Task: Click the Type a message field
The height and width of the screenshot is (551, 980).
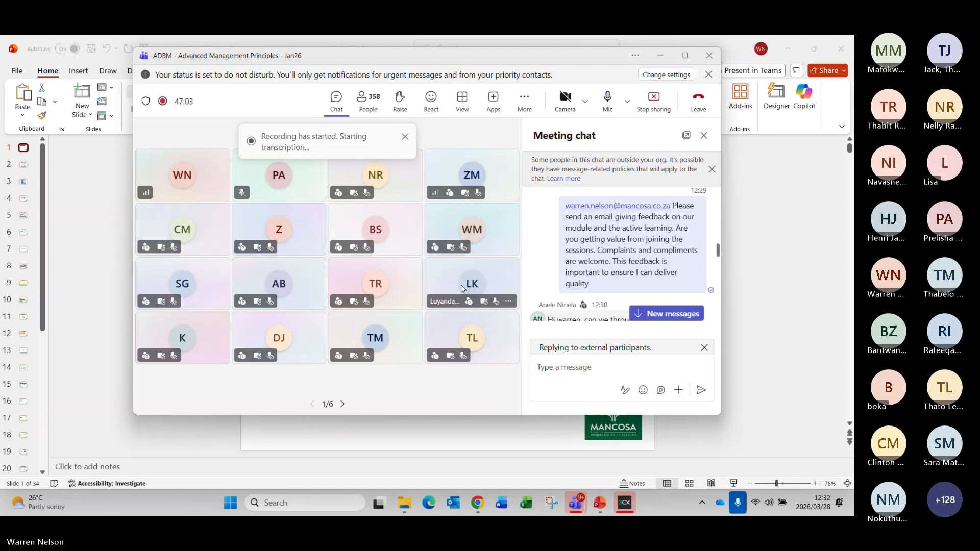Action: coord(622,367)
